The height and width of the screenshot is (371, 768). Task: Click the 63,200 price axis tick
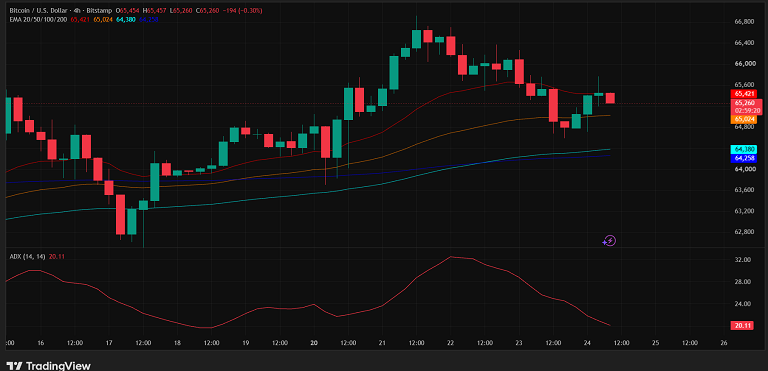click(x=744, y=211)
